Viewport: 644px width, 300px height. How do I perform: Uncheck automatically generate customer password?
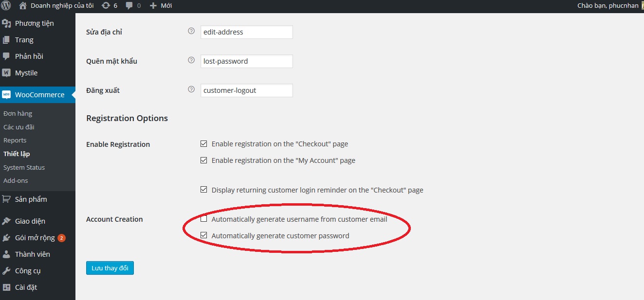[x=204, y=236]
